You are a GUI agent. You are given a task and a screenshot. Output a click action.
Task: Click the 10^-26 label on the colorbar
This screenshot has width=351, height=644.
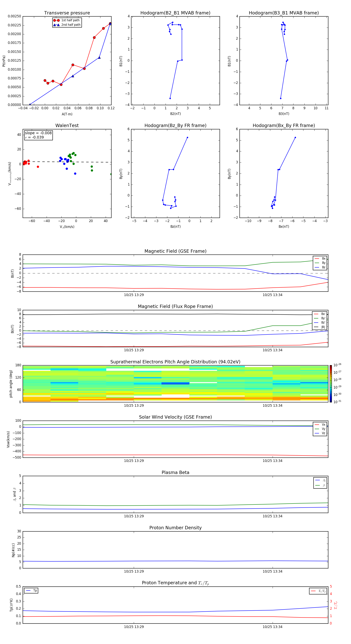(x=337, y=365)
